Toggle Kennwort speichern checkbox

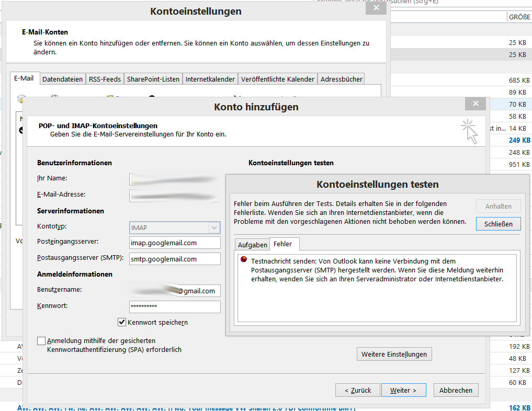[122, 322]
